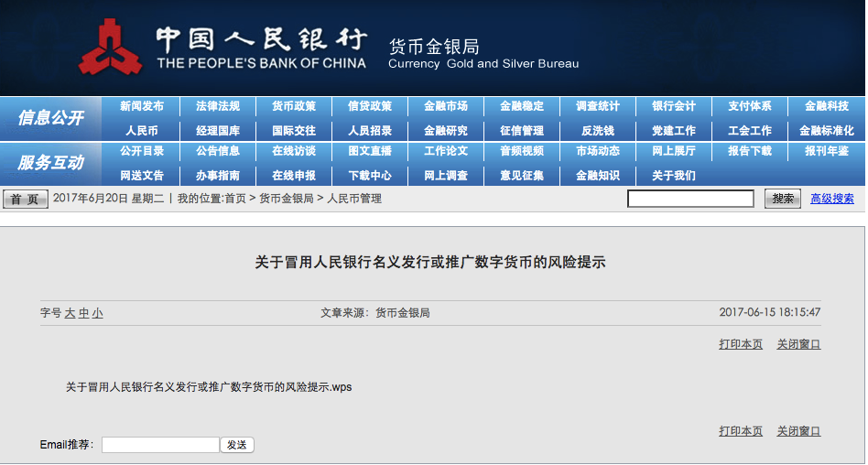Click the article title heading text
Image resolution: width=868 pixels, height=465 pixels.
[x=430, y=262]
